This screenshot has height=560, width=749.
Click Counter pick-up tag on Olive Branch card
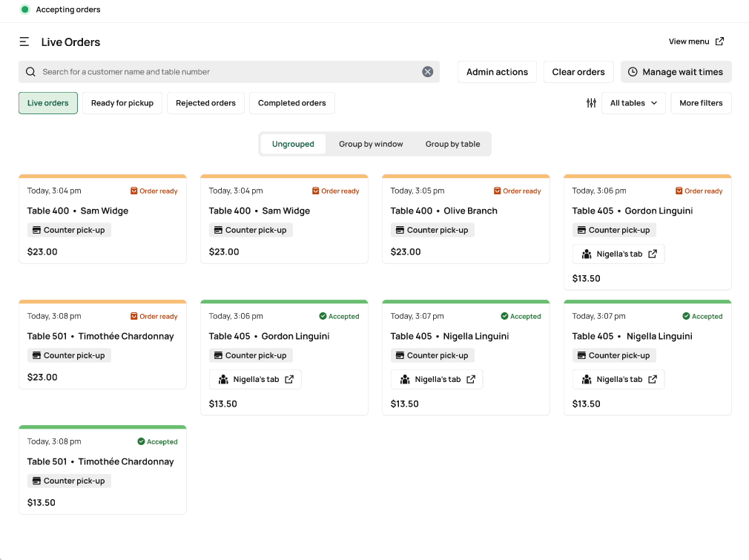pyautogui.click(x=432, y=231)
